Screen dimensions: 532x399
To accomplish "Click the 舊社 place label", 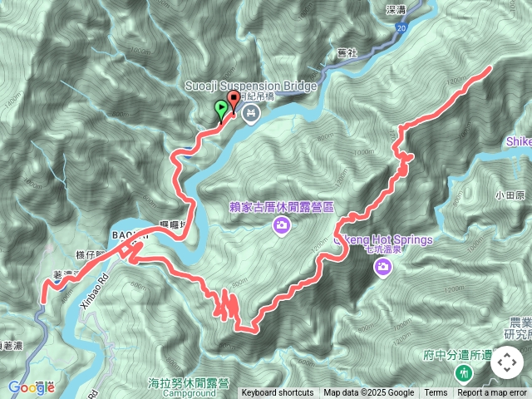I will point(347,53).
